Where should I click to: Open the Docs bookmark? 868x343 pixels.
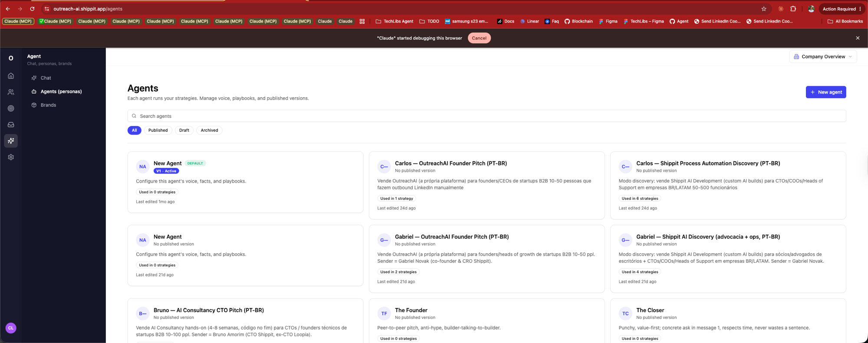pos(506,21)
